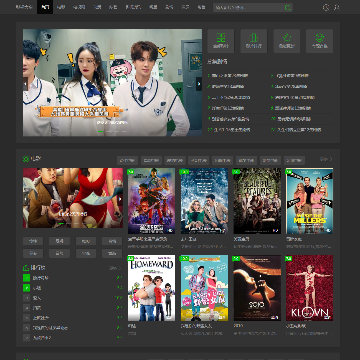Image resolution: width=360 pixels, height=360 pixels.
Task: Click the green film reel section icon
Action: (x=26, y=159)
